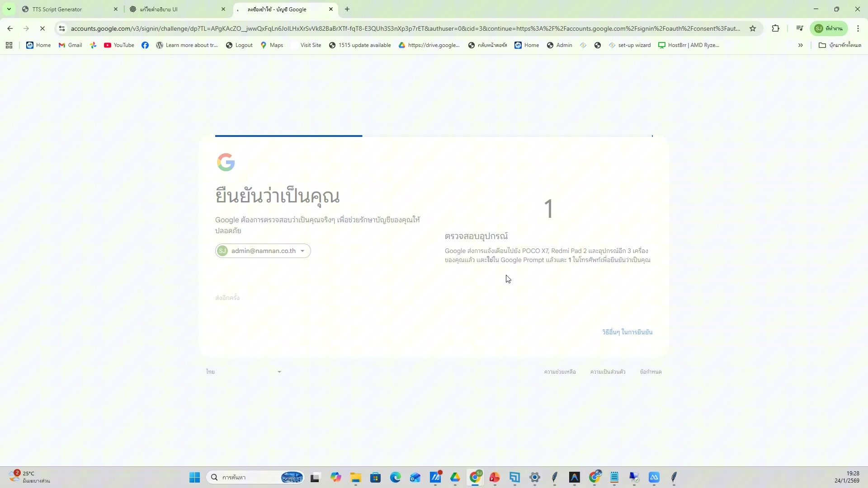Click the Google logo on the sign-in card
Screen dimensions: 868x488
226,162
